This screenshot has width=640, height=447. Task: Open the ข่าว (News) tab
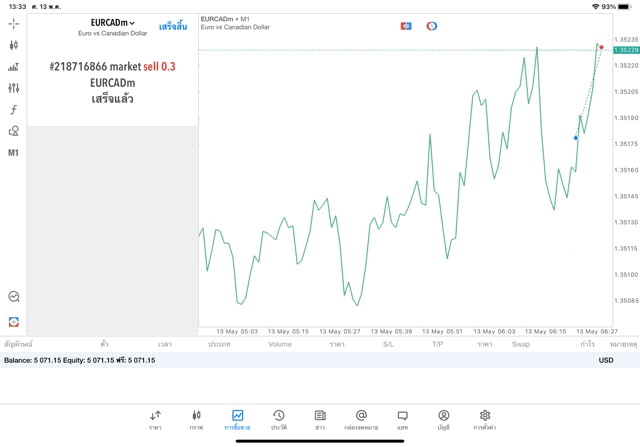[x=320, y=419]
